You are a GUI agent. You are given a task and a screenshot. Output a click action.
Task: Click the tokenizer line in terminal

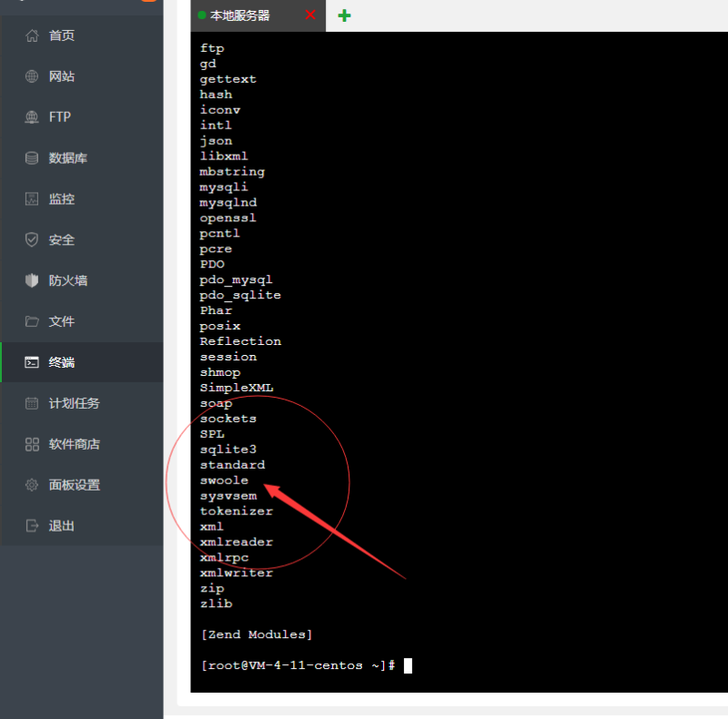coord(237,511)
